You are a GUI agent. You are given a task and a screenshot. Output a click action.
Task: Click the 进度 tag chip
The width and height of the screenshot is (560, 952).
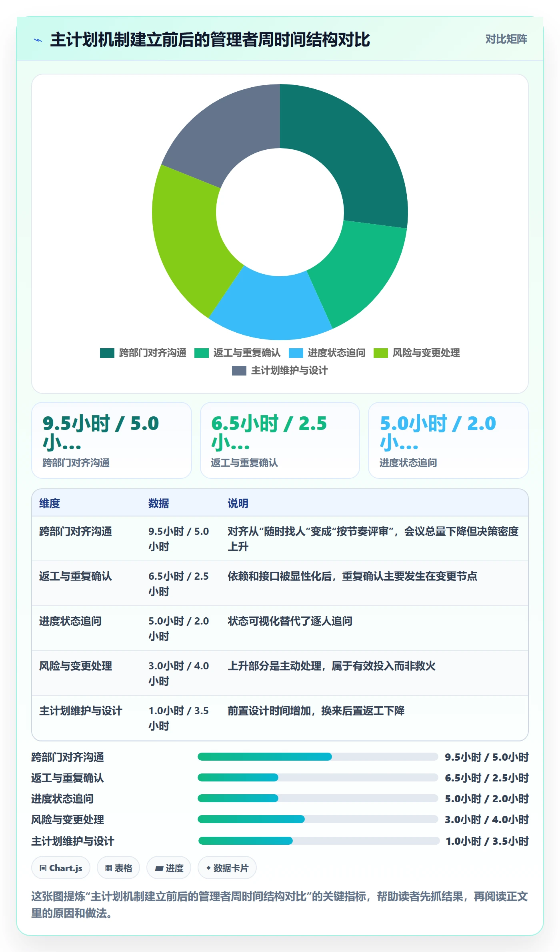(169, 868)
